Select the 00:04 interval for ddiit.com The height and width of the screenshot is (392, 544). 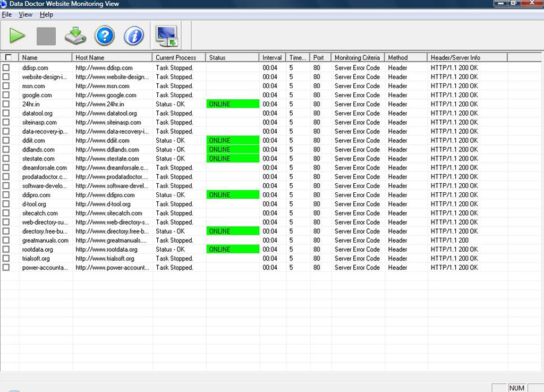point(269,140)
